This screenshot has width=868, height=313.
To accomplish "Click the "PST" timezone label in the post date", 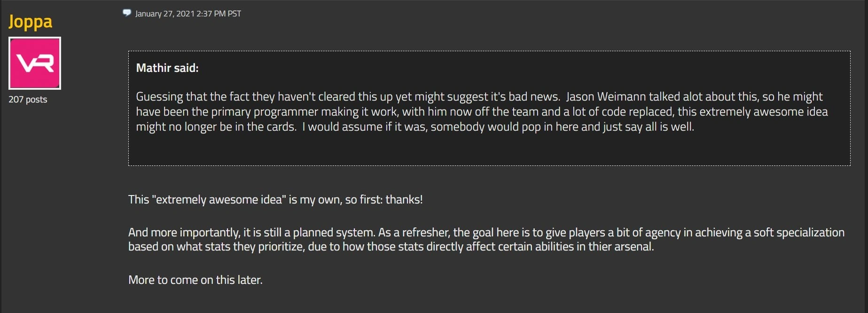I will (x=234, y=14).
